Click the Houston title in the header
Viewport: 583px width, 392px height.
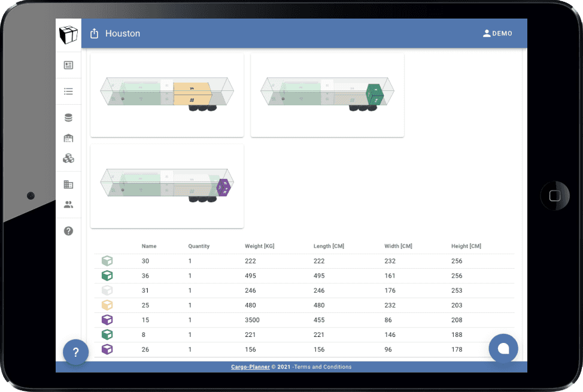122,34
